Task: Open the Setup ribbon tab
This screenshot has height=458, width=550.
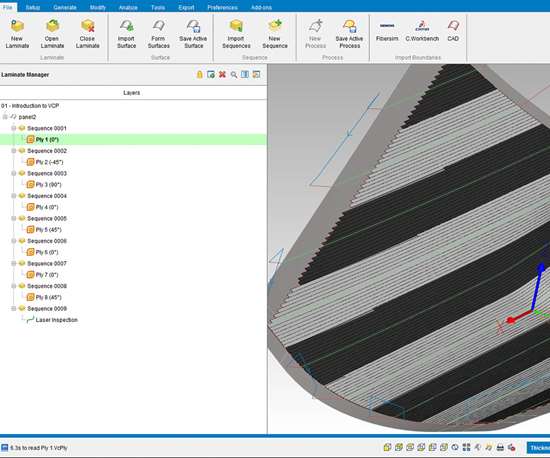Action: (x=33, y=7)
